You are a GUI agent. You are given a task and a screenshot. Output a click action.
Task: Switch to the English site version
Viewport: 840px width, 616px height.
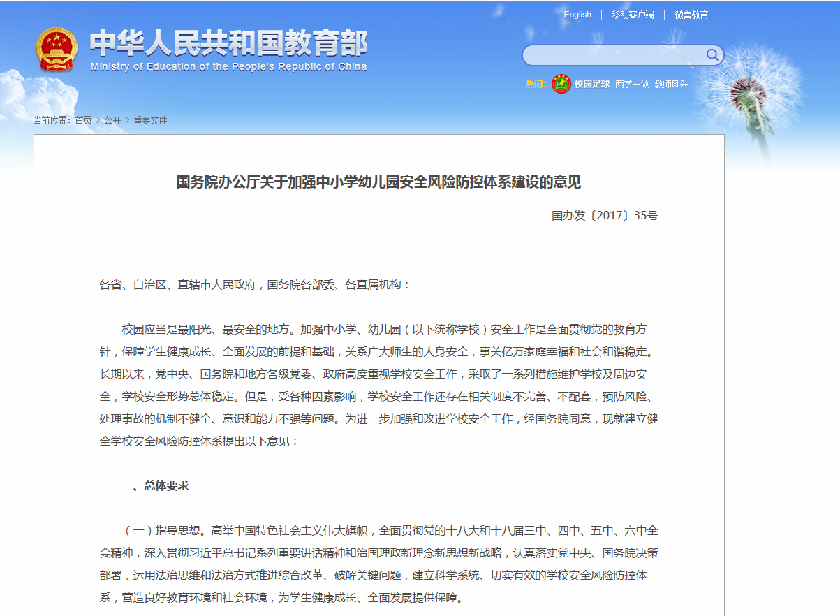pos(577,15)
